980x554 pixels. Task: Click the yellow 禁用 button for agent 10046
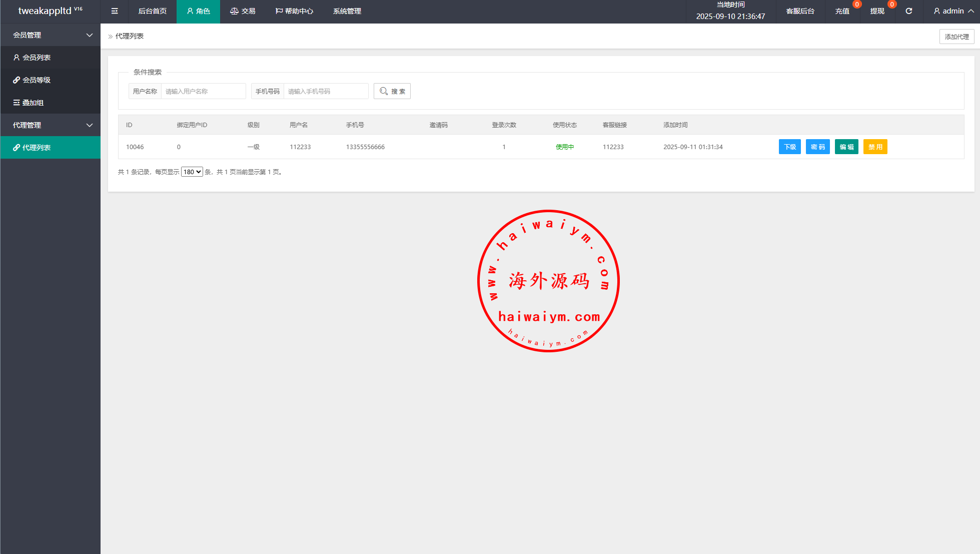[x=875, y=147]
